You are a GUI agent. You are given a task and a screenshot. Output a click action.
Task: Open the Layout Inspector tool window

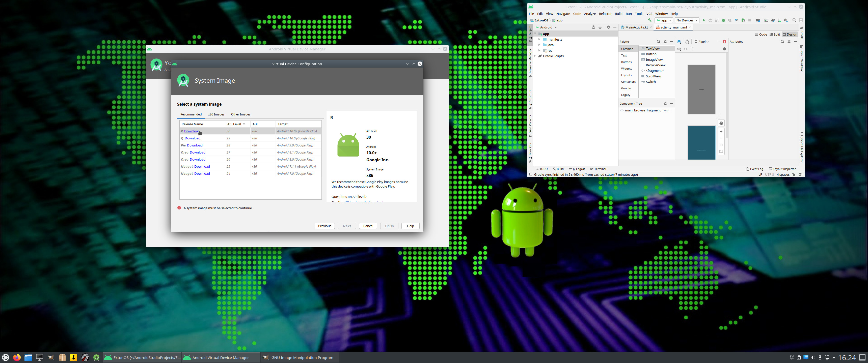click(782, 169)
